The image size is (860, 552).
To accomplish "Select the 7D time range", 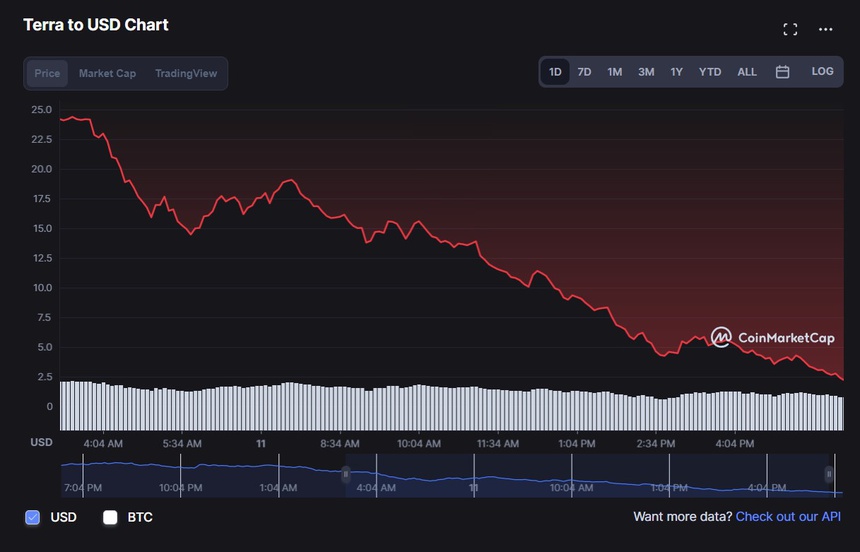I will (585, 72).
